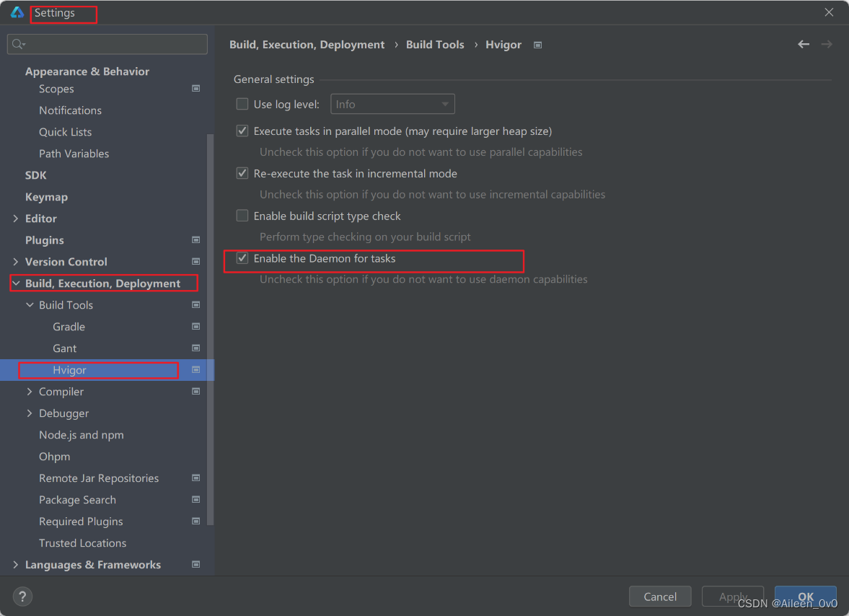Open the Path Variables settings page
The image size is (849, 616).
click(74, 154)
